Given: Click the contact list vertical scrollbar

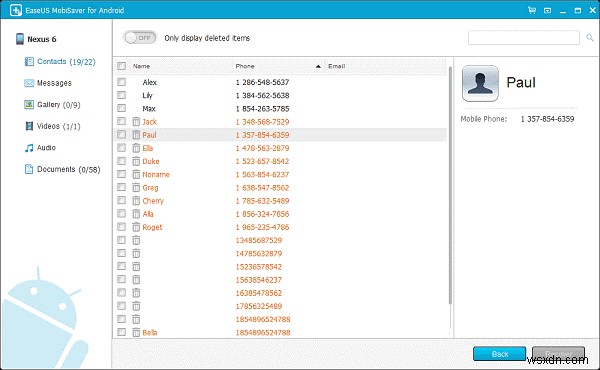Looking at the screenshot, I should (x=450, y=186).
